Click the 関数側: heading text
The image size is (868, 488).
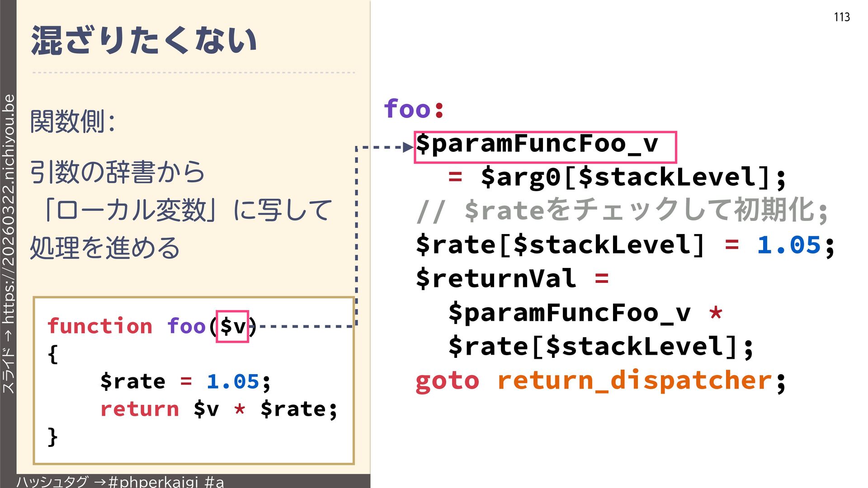pyautogui.click(x=72, y=122)
